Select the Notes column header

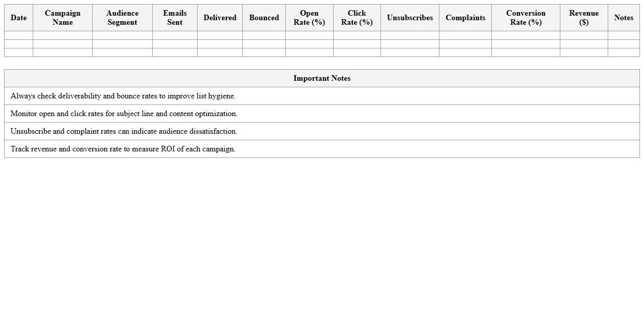tap(623, 18)
